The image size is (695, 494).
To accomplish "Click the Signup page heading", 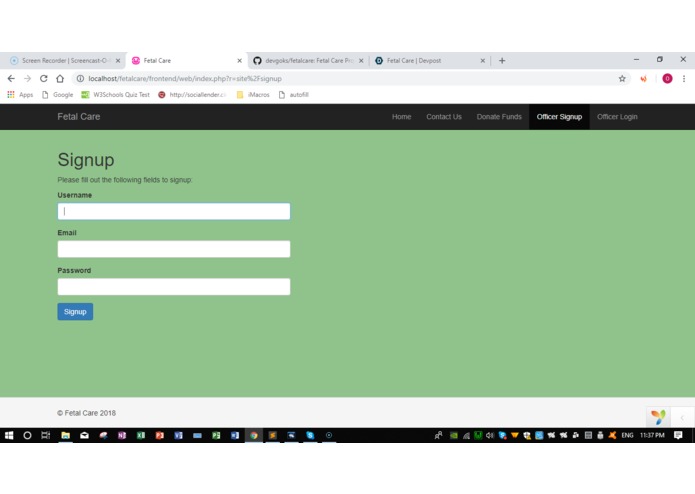I will click(86, 160).
